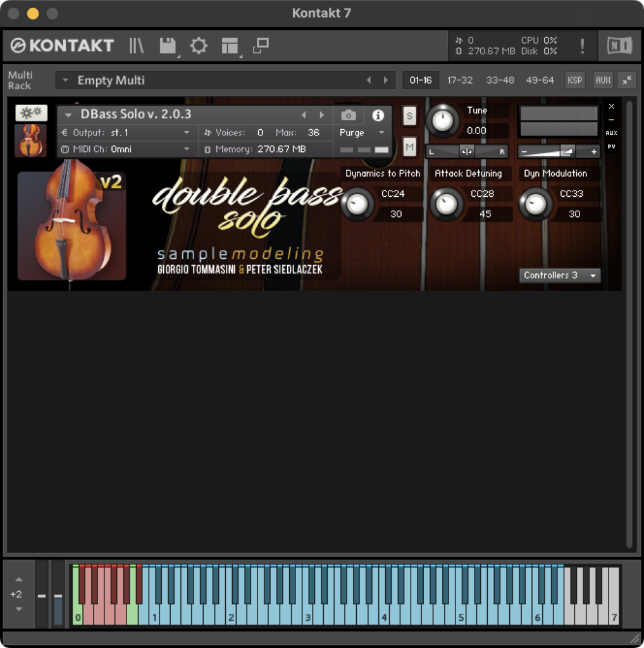Open the gear options icon
This screenshot has width=644, height=648.
click(199, 46)
